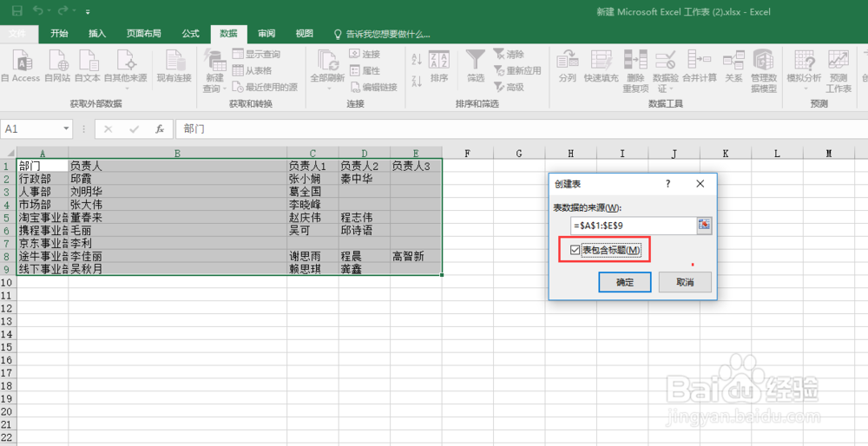This screenshot has width=868, height=446.
Task: Click the Save icon in quick access
Action: coord(17,11)
